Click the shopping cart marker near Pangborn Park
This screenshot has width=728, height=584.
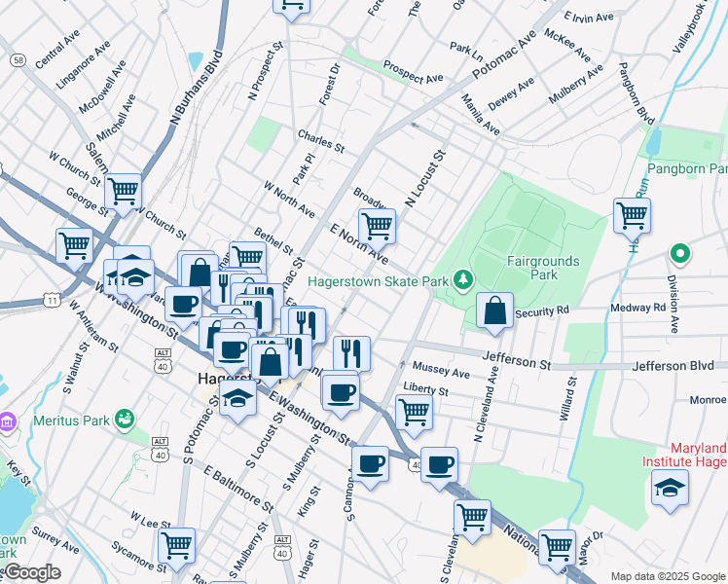(x=632, y=214)
